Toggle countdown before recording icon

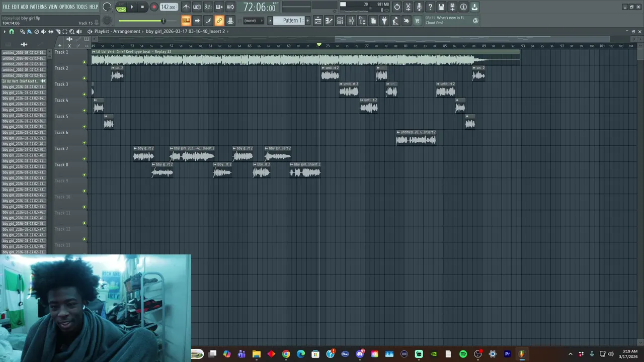coord(208,7)
